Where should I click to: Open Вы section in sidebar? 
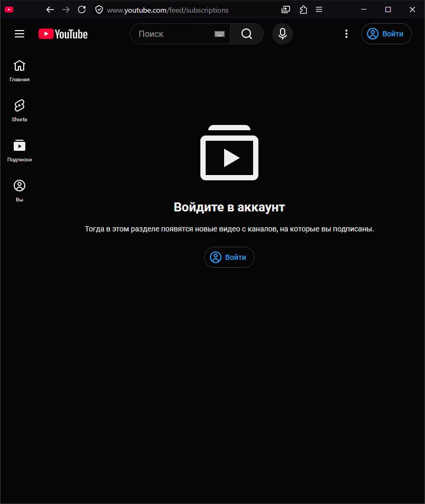point(20,191)
